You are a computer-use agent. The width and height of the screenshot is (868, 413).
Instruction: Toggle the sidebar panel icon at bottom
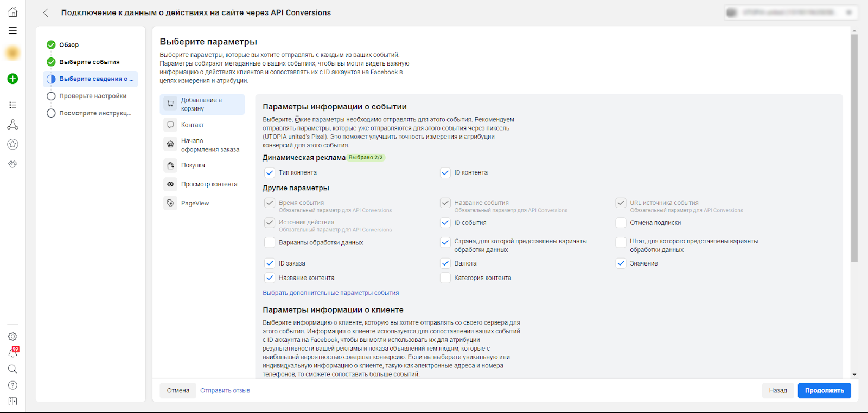pyautogui.click(x=12, y=401)
